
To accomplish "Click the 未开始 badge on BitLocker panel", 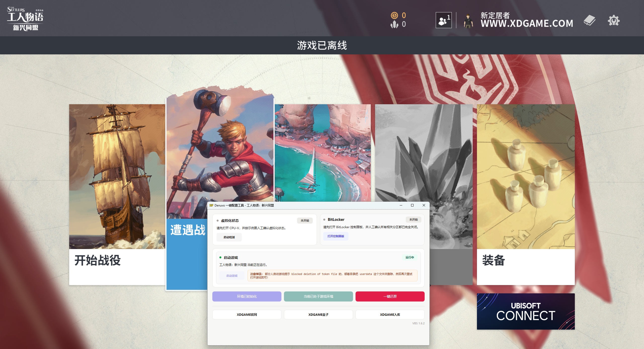I will [x=414, y=219].
